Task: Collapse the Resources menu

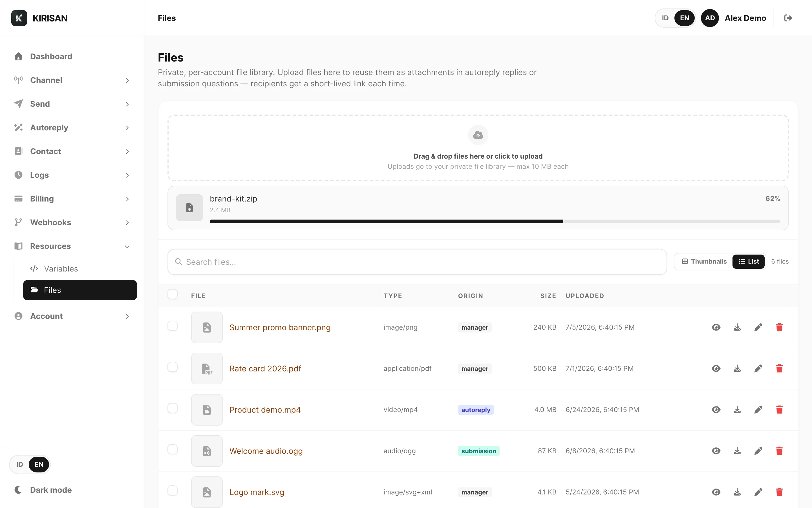Action: pyautogui.click(x=72, y=246)
